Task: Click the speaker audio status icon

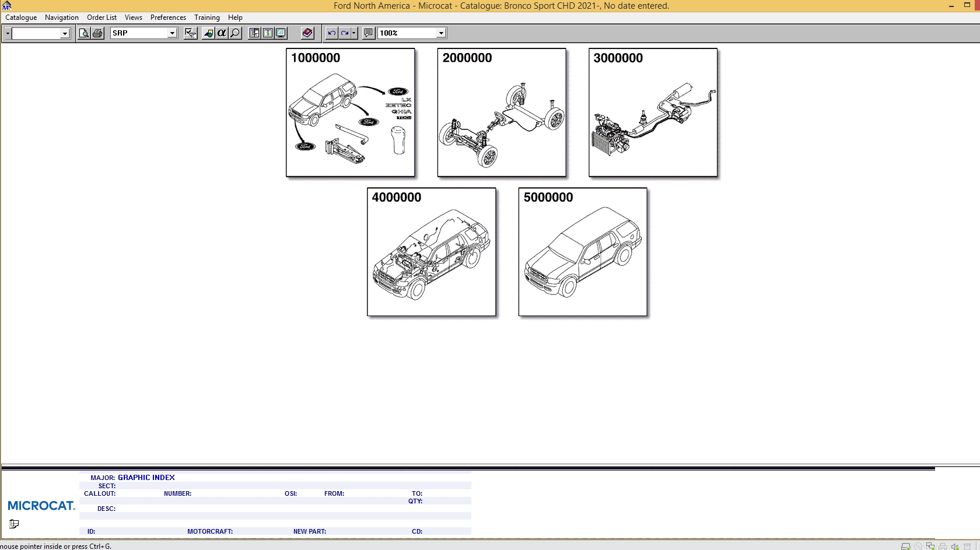Action: [x=955, y=546]
